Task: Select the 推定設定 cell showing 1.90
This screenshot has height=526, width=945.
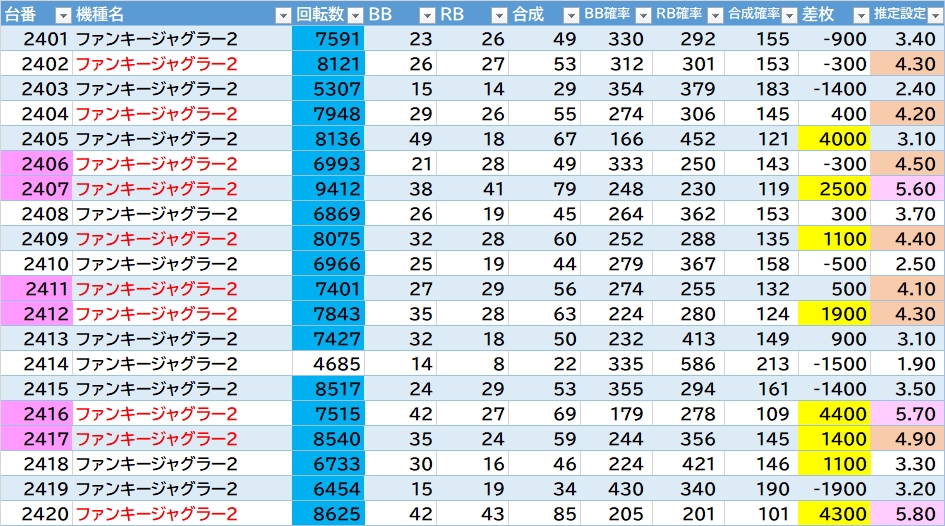Action: 908,363
